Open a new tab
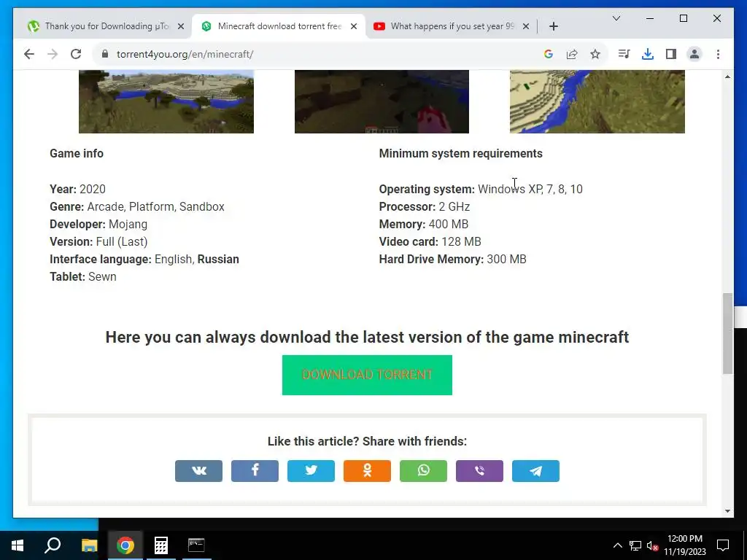Screen dimensions: 747x560 point(554,26)
